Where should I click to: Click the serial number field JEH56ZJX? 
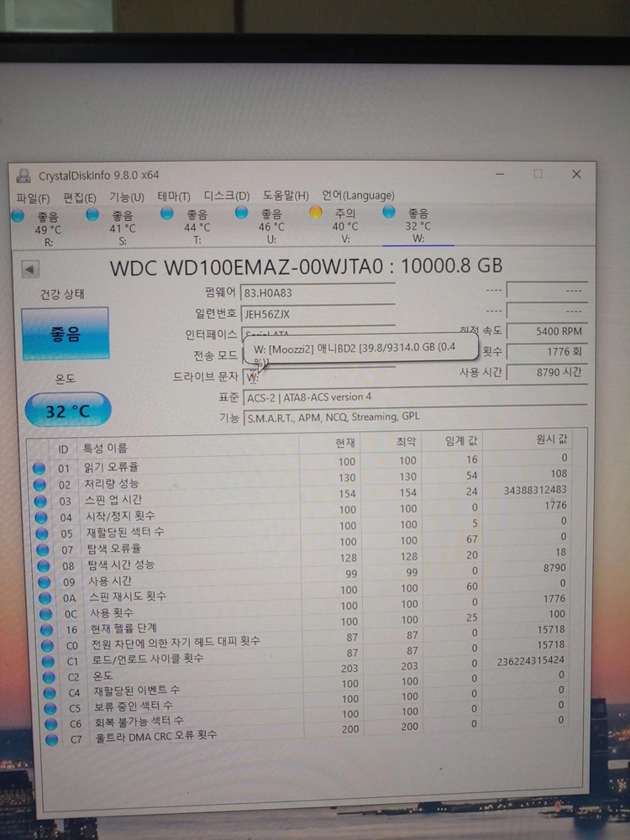pyautogui.click(x=318, y=314)
